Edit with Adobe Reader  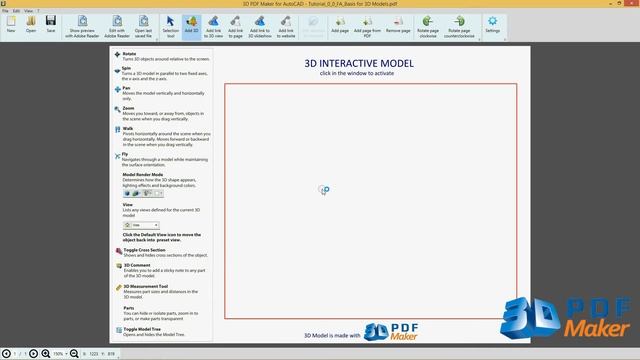117,27
